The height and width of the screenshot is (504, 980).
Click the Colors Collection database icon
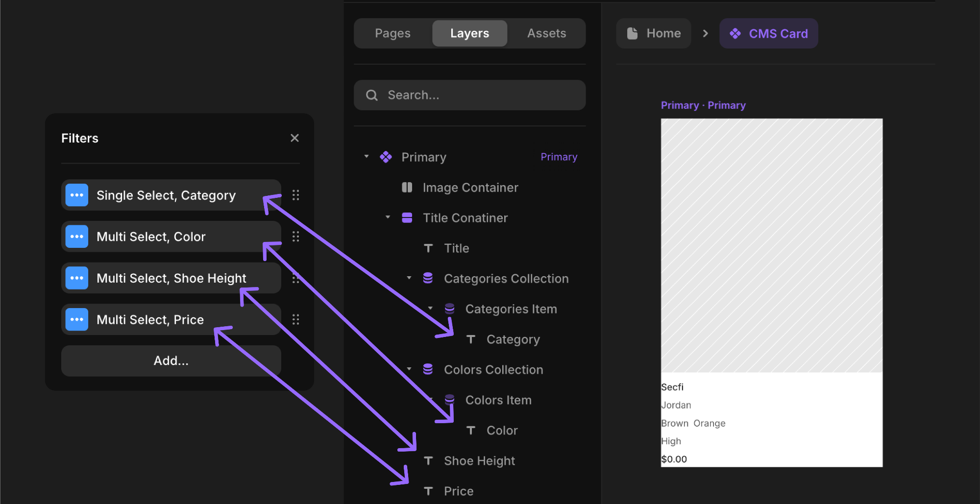click(428, 369)
